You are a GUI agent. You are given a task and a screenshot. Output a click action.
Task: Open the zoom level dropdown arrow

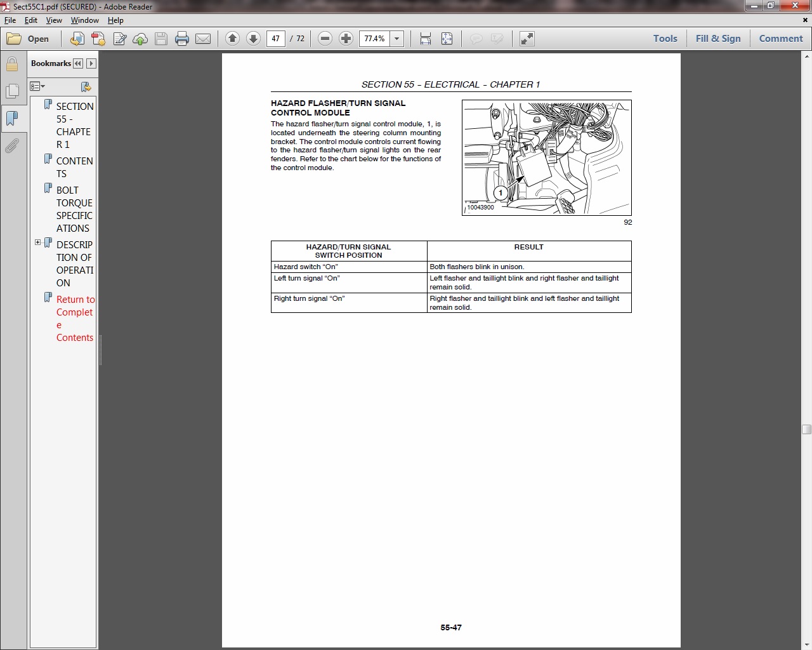tap(397, 39)
